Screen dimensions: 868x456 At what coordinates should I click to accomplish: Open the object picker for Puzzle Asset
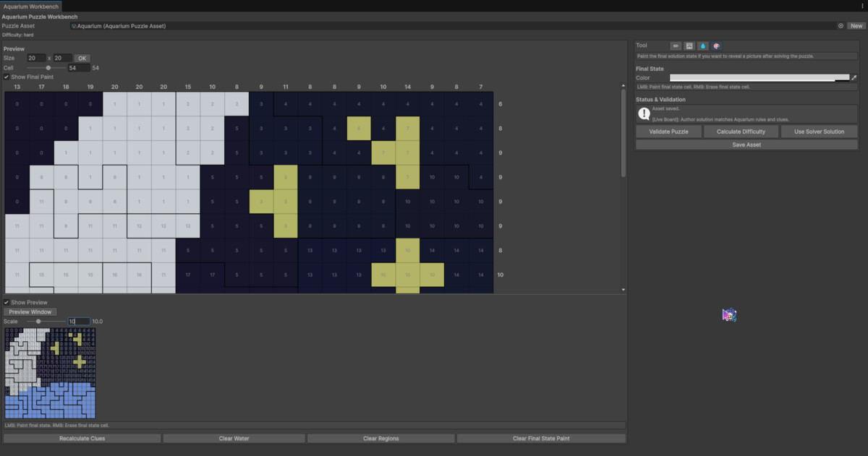[841, 25]
